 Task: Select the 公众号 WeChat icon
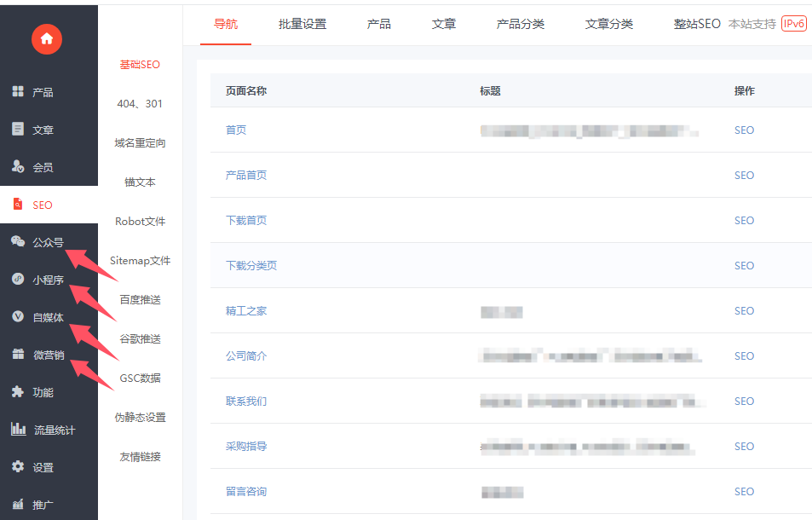coord(18,242)
